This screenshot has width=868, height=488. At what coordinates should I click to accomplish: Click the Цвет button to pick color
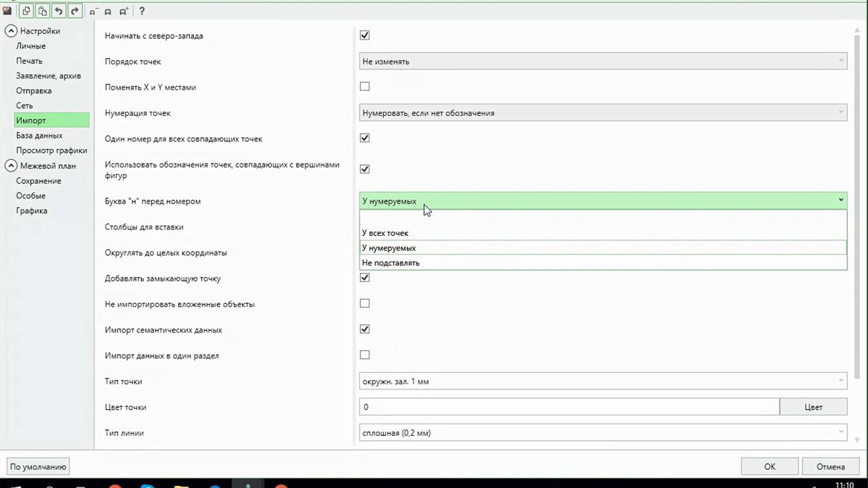(x=814, y=407)
